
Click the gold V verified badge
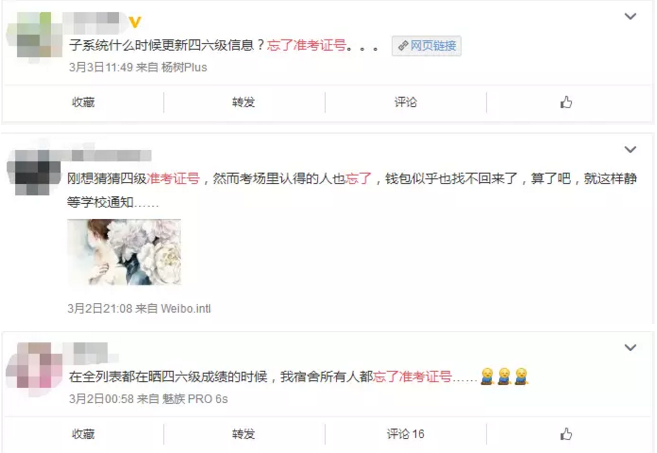[135, 22]
